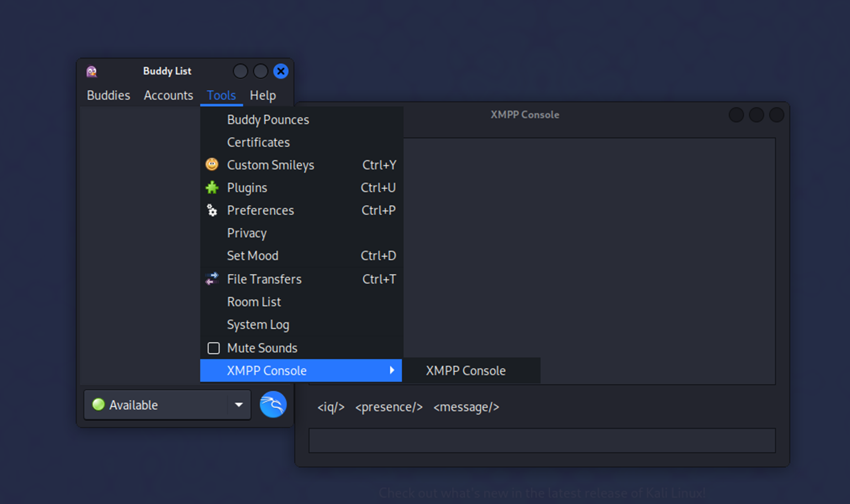850x504 pixels.
Task: Maximize the XMPP Console window
Action: pos(756,115)
